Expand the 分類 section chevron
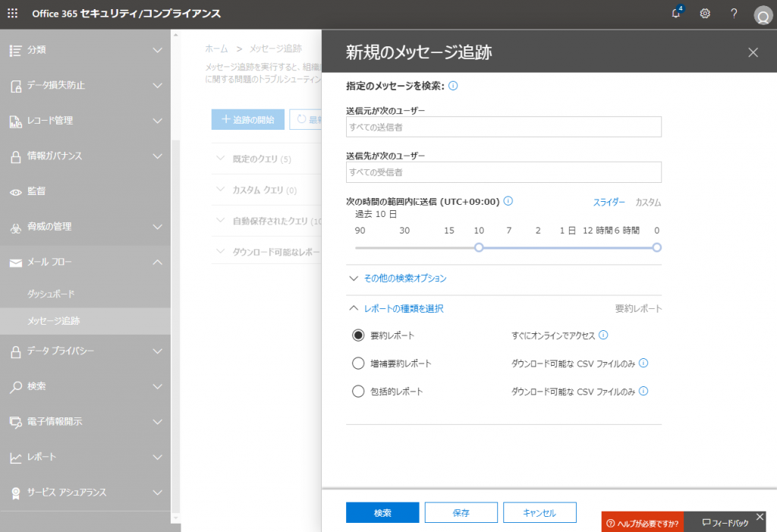This screenshot has width=777, height=532. point(158,50)
